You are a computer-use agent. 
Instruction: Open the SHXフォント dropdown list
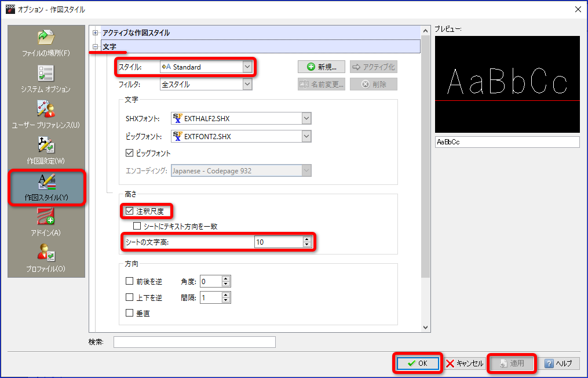306,119
